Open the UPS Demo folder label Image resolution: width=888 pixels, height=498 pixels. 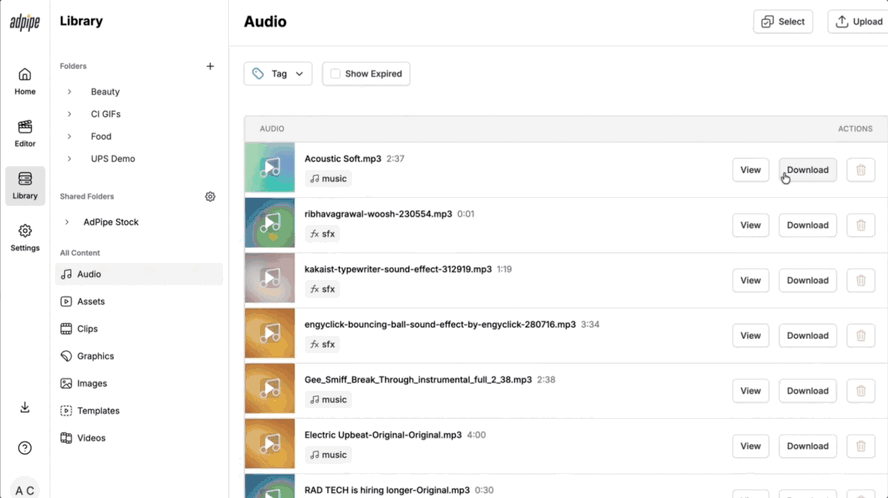(x=113, y=159)
